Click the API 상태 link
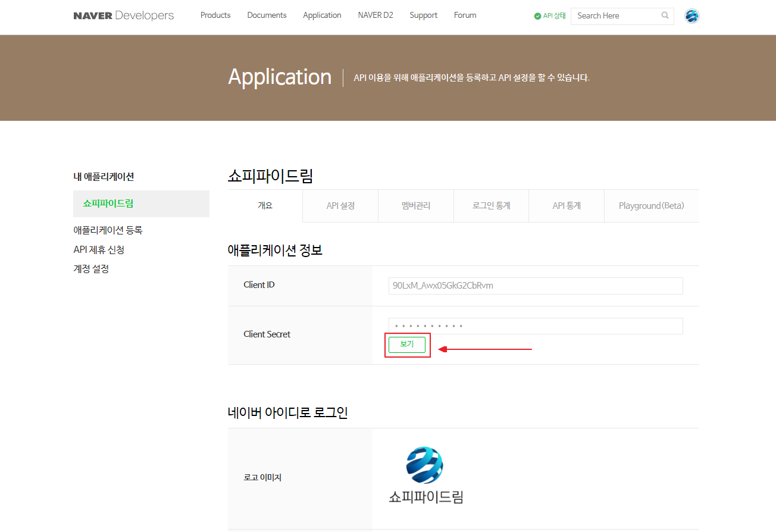 click(x=554, y=16)
